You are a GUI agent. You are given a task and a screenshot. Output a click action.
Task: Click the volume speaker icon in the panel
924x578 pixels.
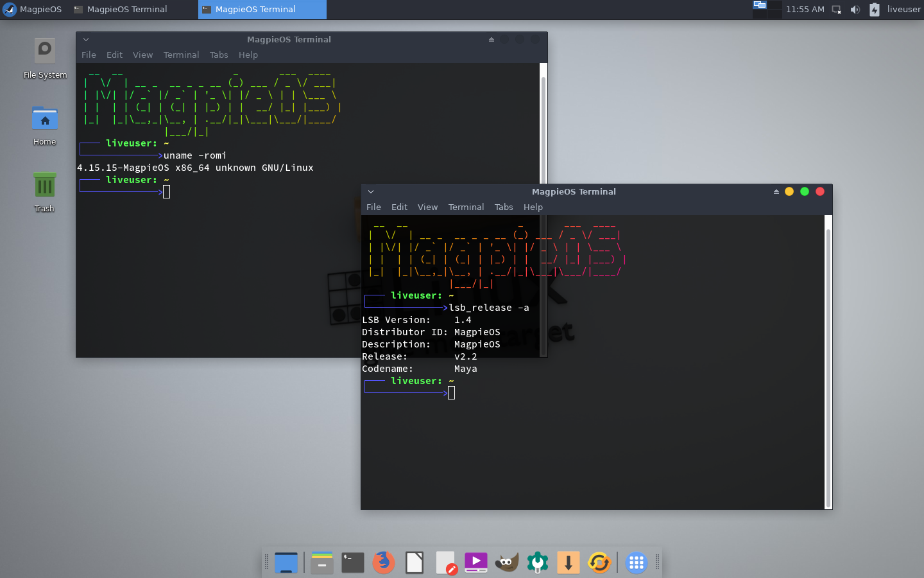tap(855, 10)
